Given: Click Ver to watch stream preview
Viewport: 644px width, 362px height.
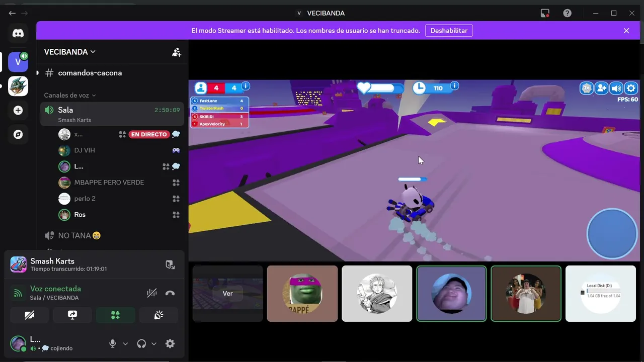Looking at the screenshot, I should pyautogui.click(x=227, y=293).
